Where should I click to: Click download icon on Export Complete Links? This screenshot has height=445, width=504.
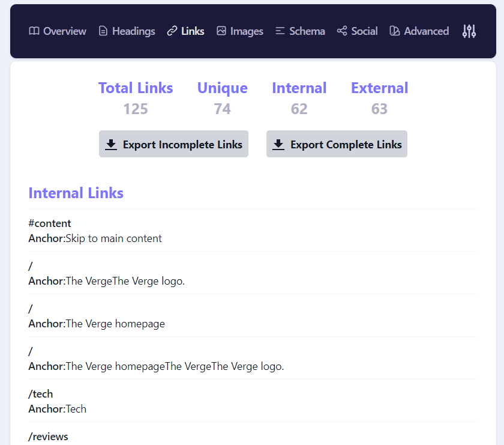pyautogui.click(x=278, y=145)
